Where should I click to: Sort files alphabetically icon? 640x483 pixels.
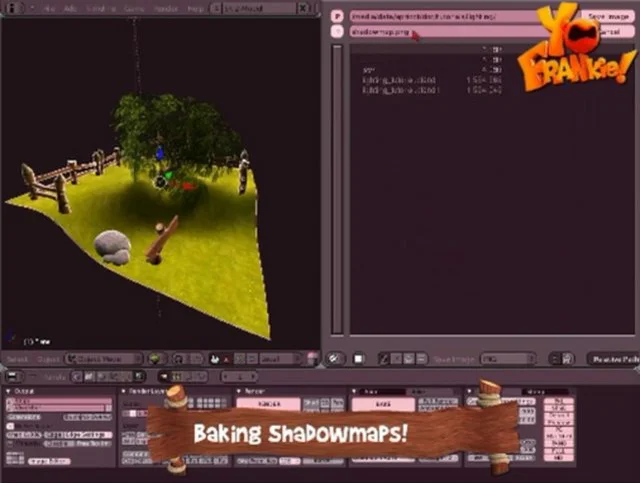tap(384, 359)
